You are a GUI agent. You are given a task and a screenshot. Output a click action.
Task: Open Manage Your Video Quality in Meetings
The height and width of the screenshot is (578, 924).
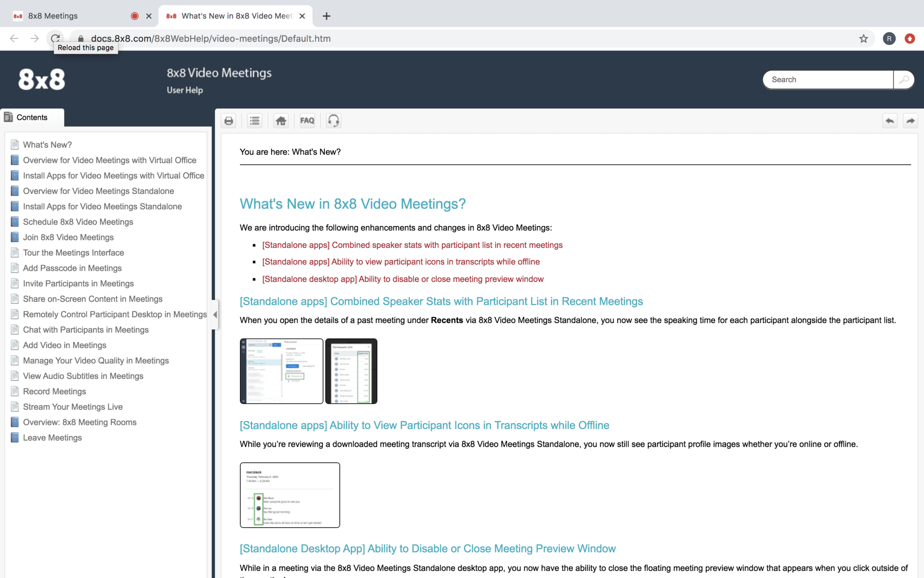click(96, 361)
